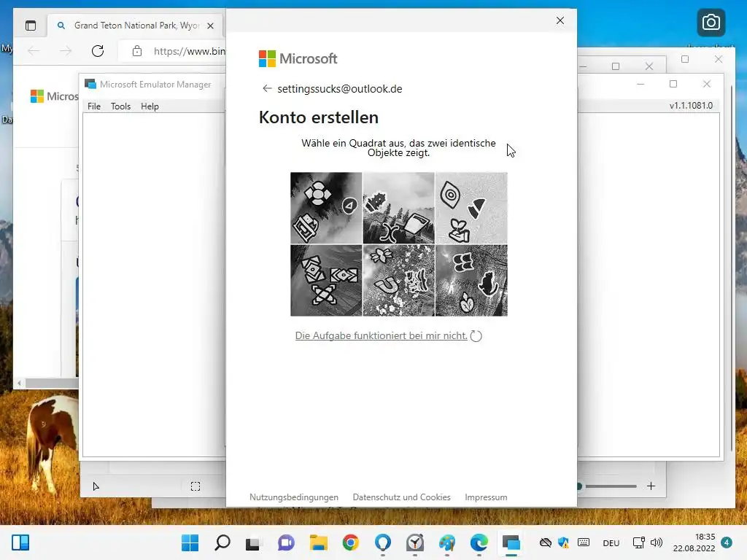This screenshot has width=747, height=560.
Task: Open Chat app from taskbar
Action: [x=286, y=542]
